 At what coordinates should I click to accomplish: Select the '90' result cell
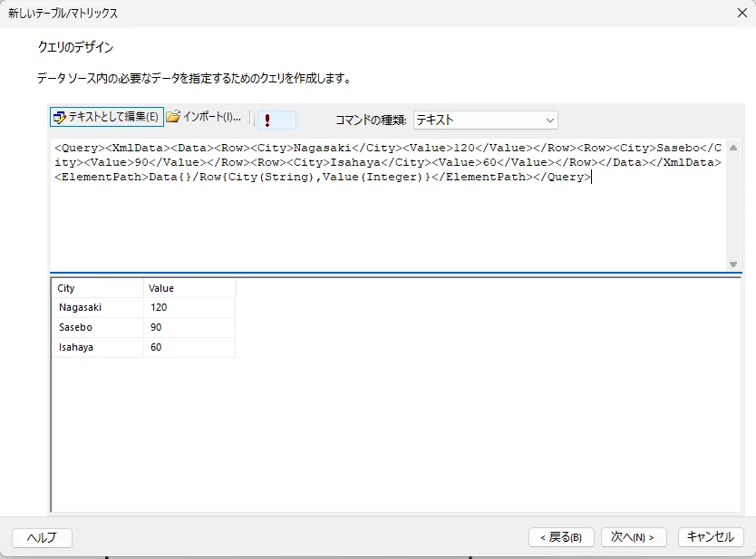(x=189, y=327)
